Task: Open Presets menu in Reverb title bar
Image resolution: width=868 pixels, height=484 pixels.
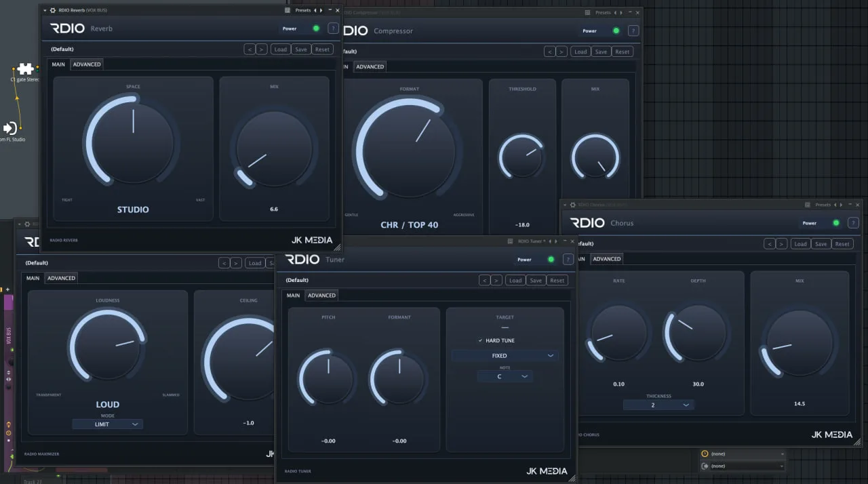Action: click(x=303, y=10)
